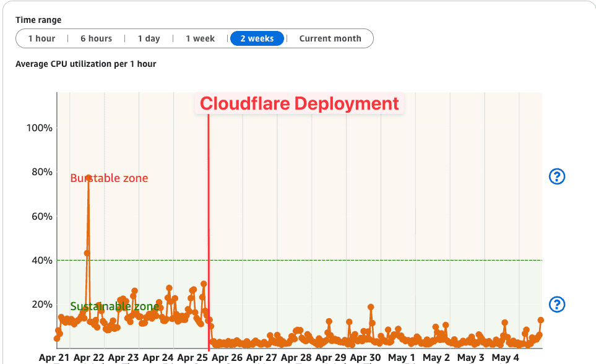Select the 1 day time range
This screenshot has height=364, width=596.
(149, 38)
